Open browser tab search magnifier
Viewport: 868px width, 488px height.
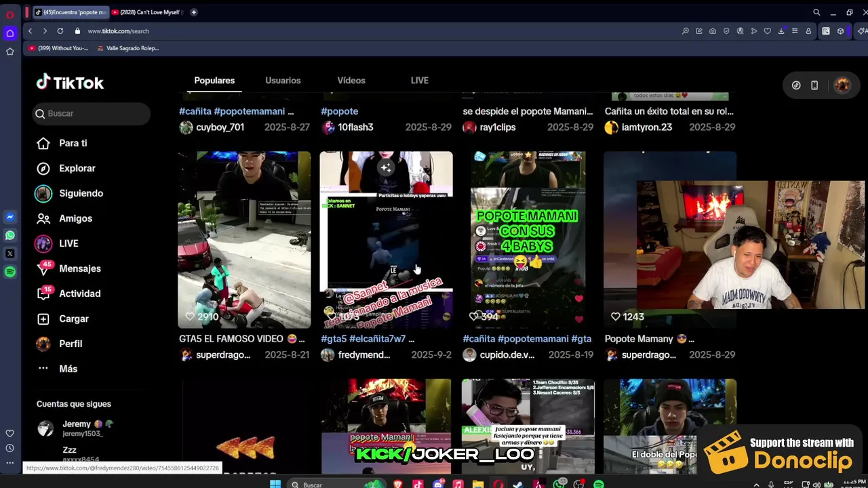click(816, 12)
